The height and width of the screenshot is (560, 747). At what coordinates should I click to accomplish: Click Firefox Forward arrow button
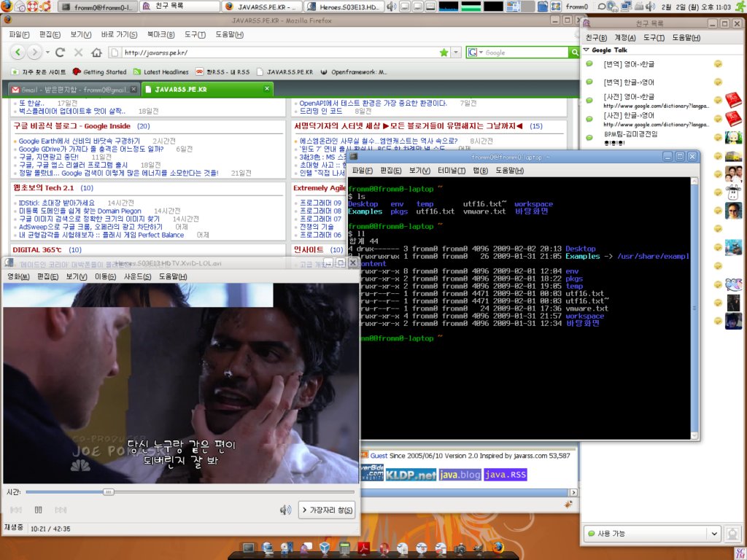pyautogui.click(x=34, y=52)
